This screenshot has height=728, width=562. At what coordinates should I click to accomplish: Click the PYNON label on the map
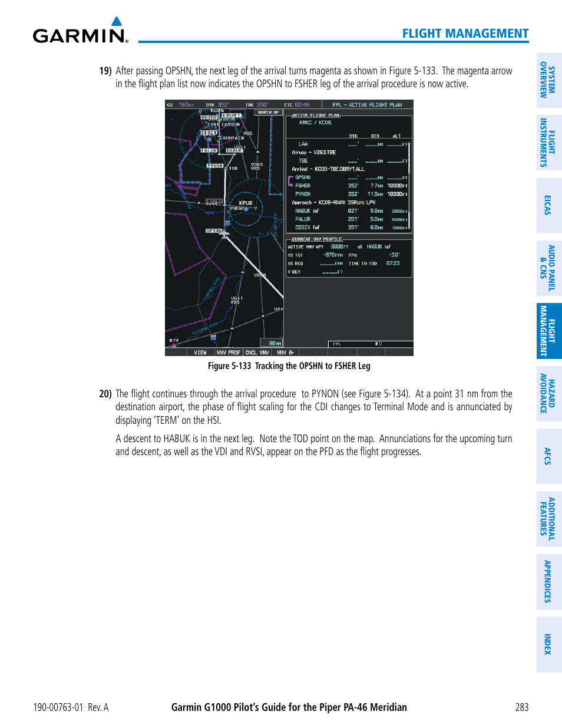click(215, 166)
